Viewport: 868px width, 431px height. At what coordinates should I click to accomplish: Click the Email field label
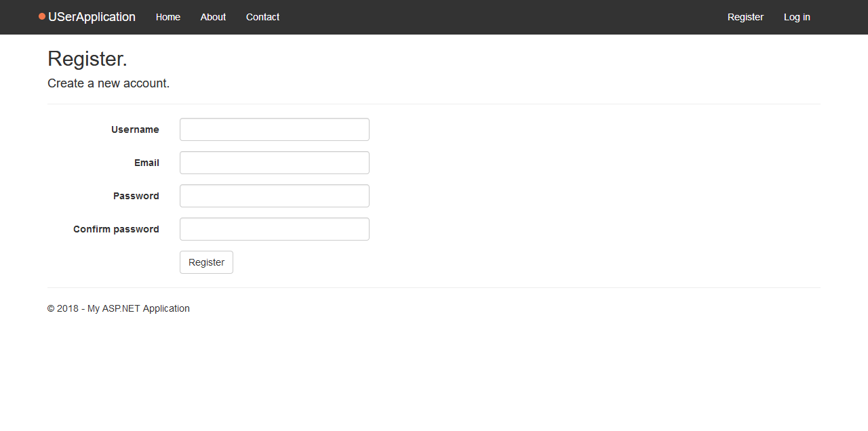(x=146, y=163)
